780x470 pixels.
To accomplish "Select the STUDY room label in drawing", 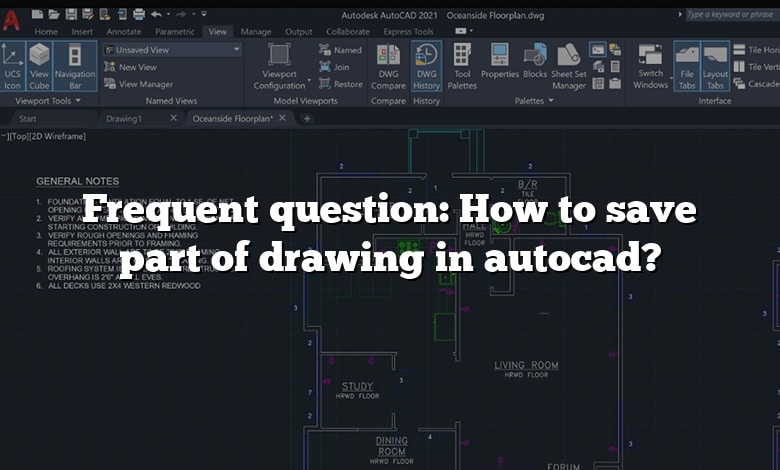I will tap(357, 386).
